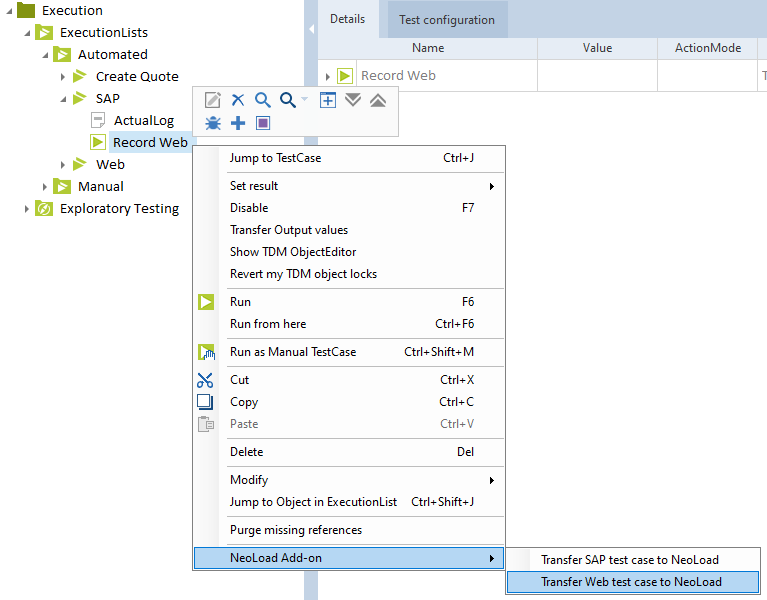Image resolution: width=767 pixels, height=600 pixels.
Task: Click the scissors Cut icon
Action: point(205,380)
